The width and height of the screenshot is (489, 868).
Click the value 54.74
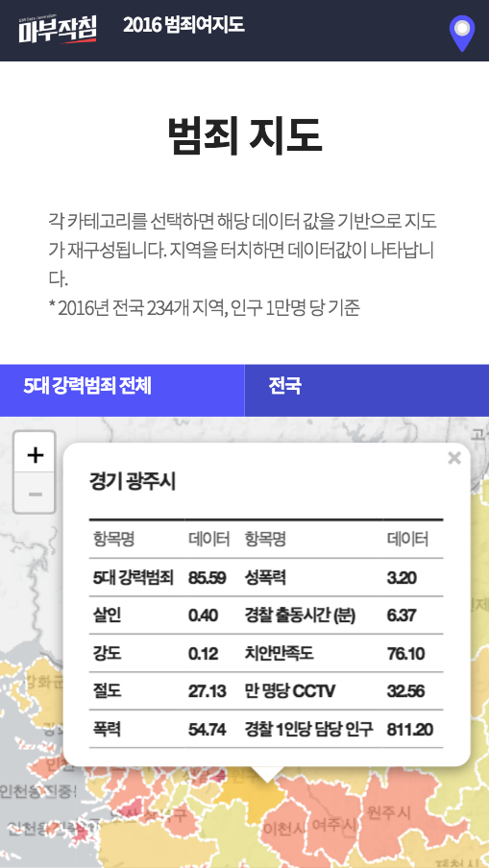click(207, 730)
